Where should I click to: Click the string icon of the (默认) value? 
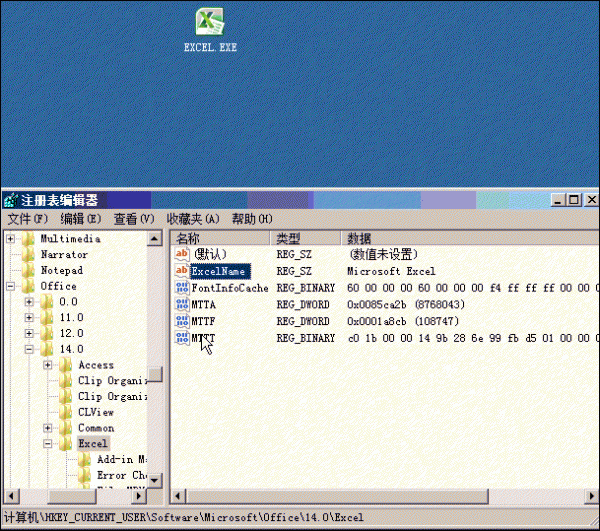pos(182,254)
